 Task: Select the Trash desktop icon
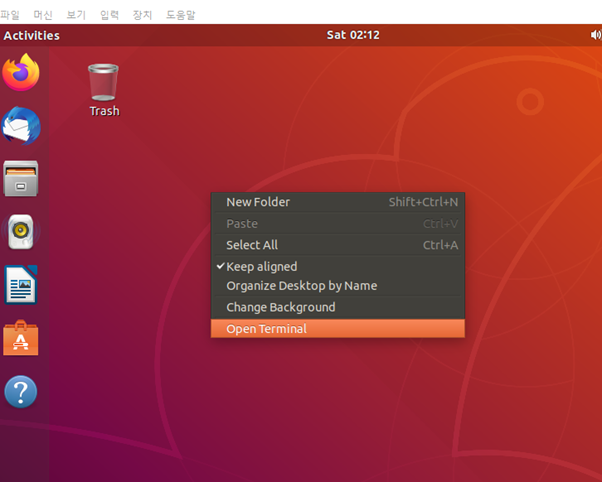[x=104, y=90]
